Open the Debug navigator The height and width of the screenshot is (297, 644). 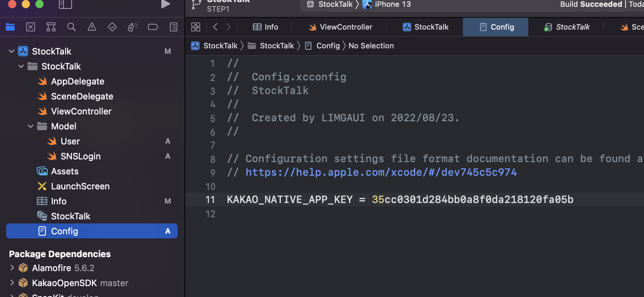click(133, 27)
